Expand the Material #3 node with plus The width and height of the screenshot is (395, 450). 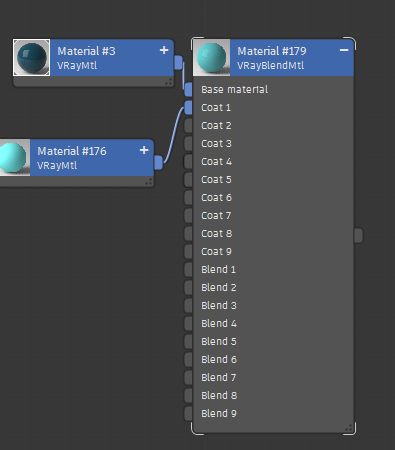pyautogui.click(x=164, y=50)
